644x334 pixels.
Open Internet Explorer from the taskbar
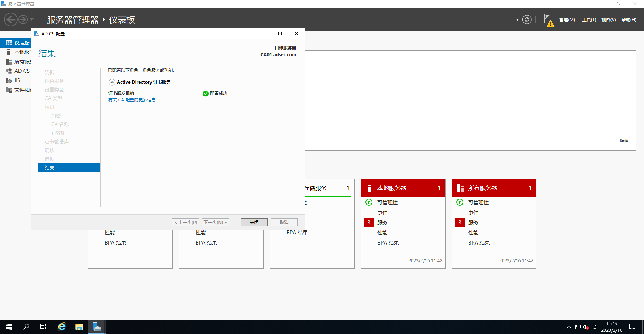tap(62, 327)
